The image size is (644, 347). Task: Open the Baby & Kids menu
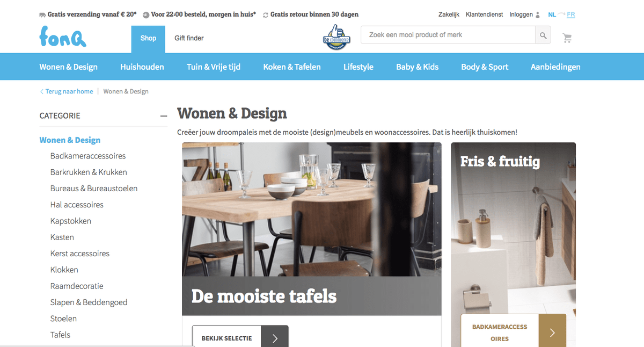coord(417,67)
